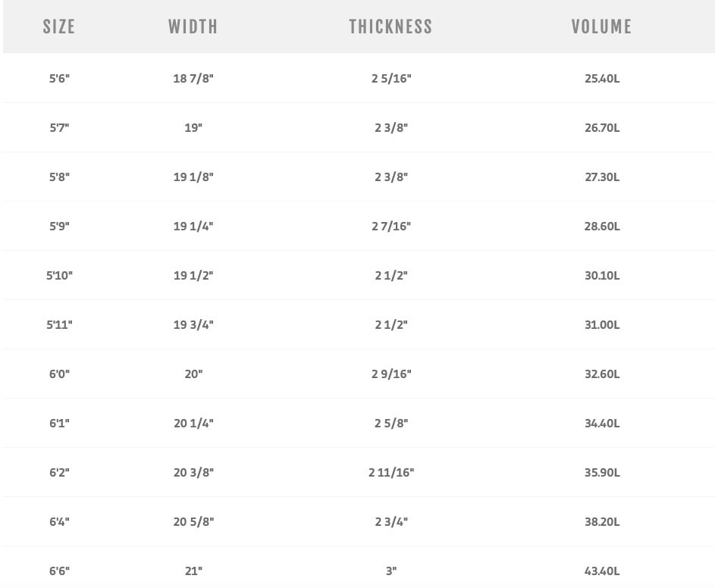
Task: Click the WIDTH column header
Action: click(193, 27)
